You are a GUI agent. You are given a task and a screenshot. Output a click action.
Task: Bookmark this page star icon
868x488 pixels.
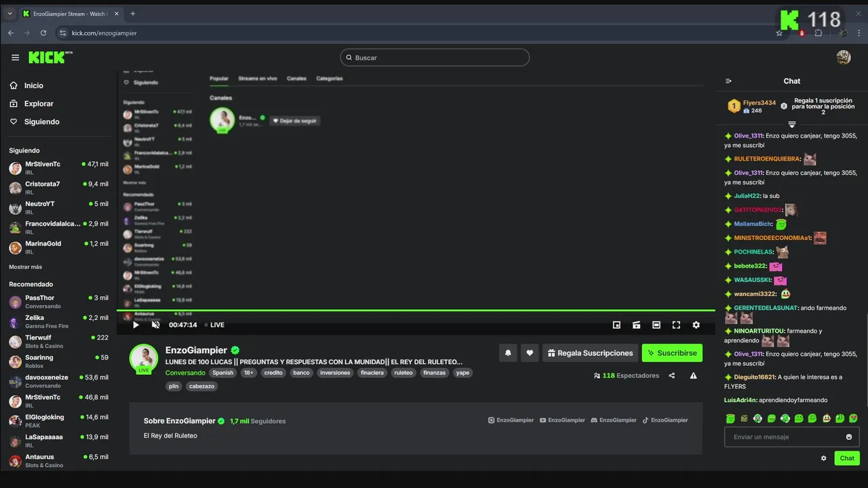tap(779, 33)
